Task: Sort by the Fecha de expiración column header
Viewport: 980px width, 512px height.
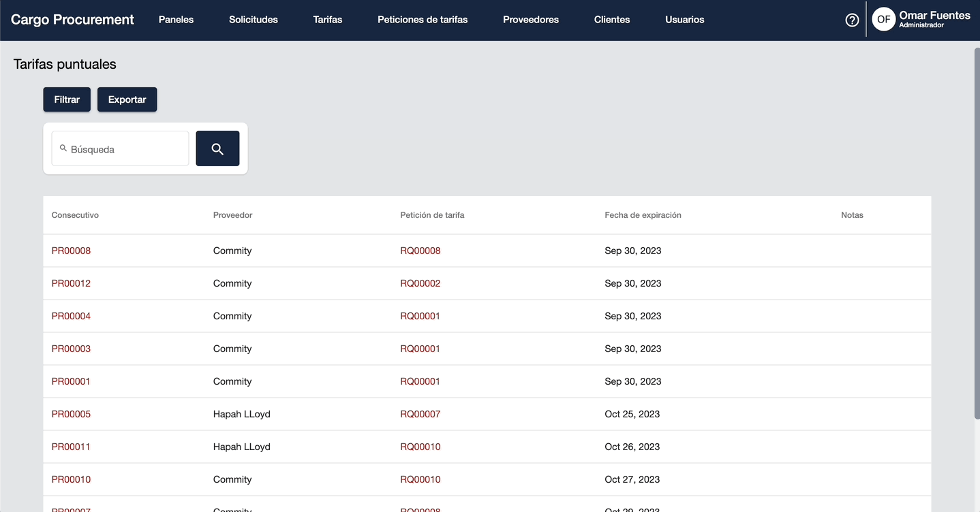Action: pos(643,215)
